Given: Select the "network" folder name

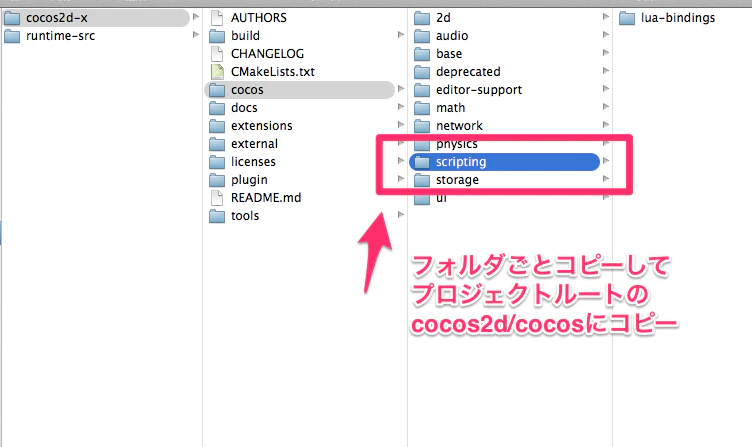Looking at the screenshot, I should 459,126.
